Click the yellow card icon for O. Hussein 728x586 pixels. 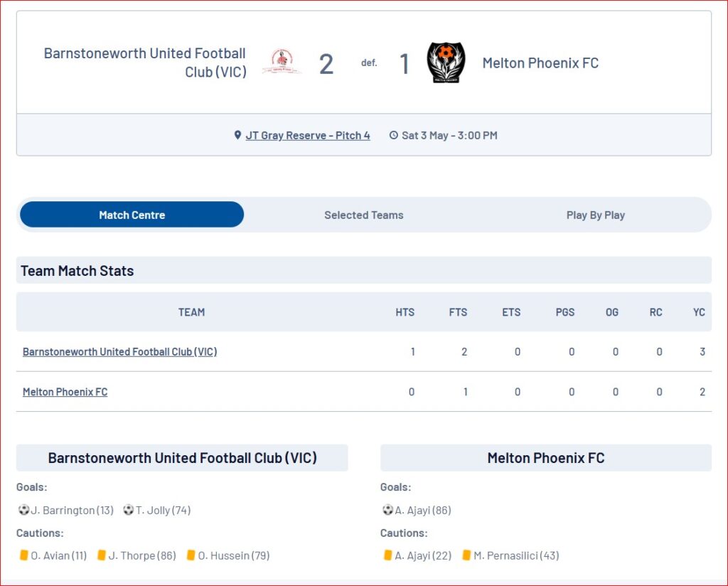[191, 555]
